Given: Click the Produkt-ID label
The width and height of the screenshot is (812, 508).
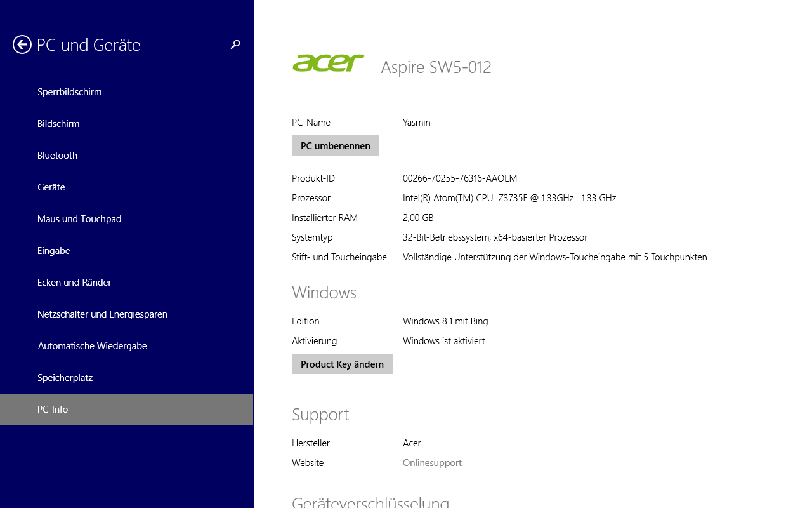Looking at the screenshot, I should pos(313,178).
